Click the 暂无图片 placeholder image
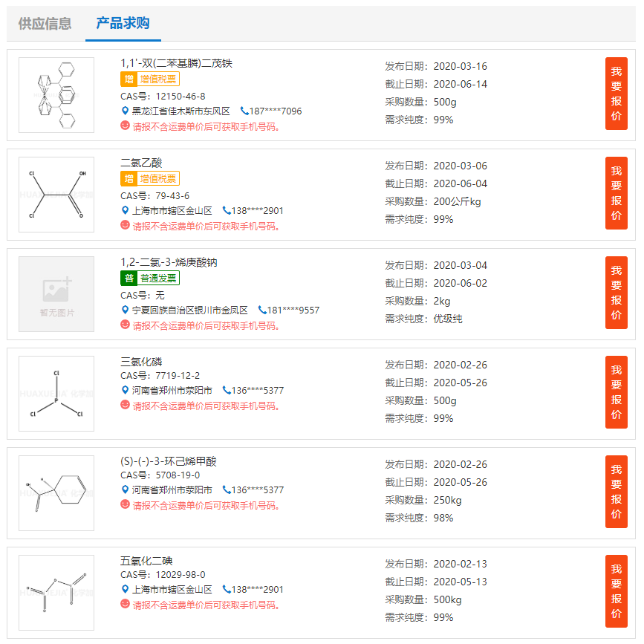 tap(56, 294)
